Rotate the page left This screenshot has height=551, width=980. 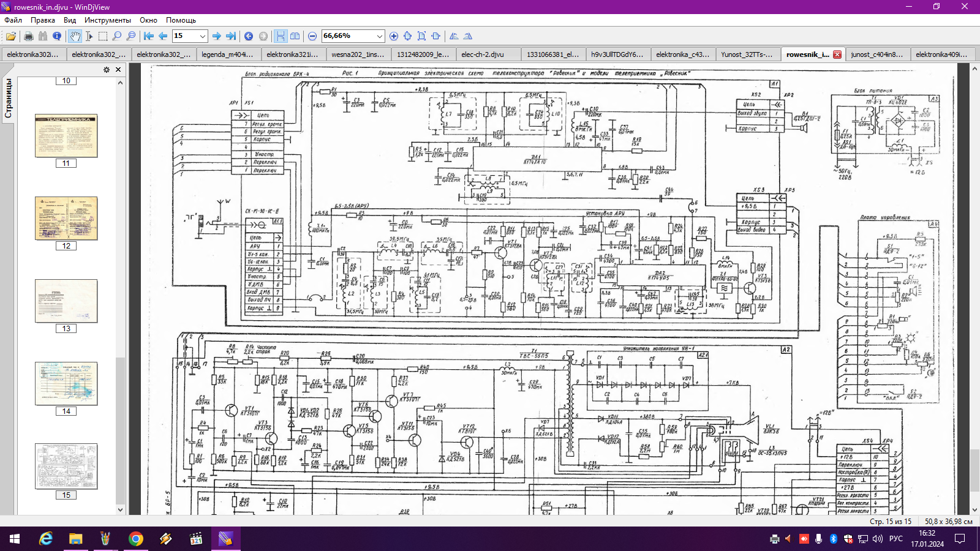coord(454,36)
